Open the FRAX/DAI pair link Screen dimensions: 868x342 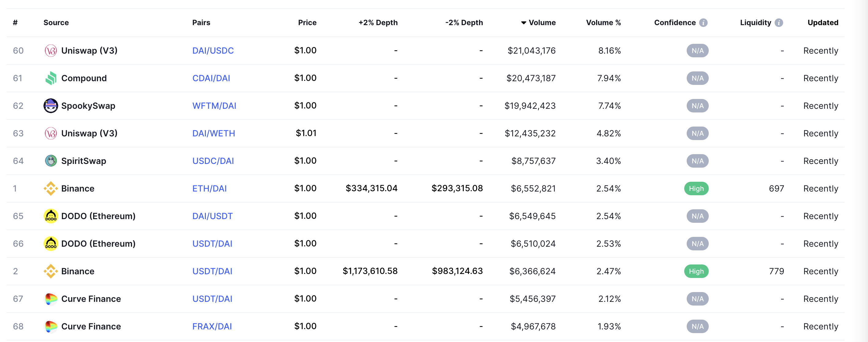pyautogui.click(x=212, y=326)
